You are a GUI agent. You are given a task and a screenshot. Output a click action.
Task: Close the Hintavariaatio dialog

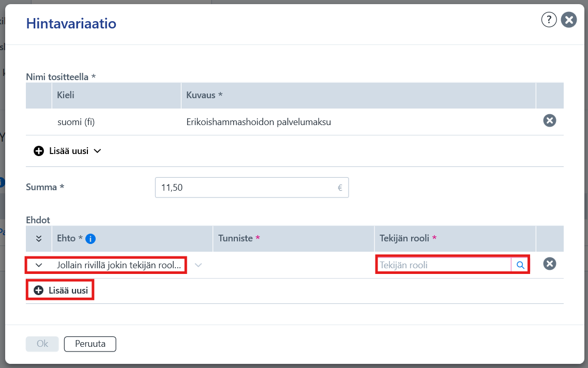pyautogui.click(x=568, y=20)
